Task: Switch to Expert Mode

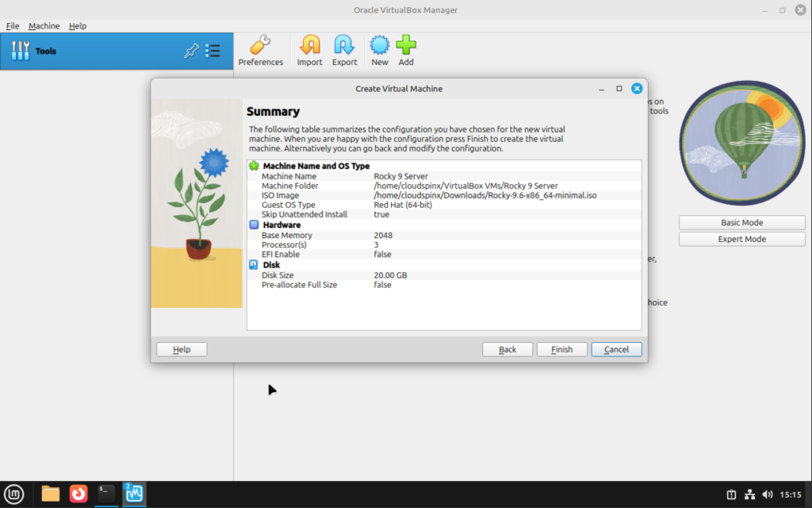Action: [741, 238]
